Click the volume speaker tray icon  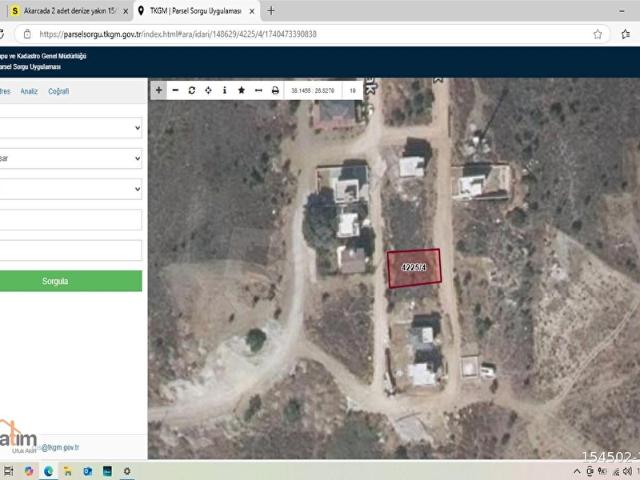627,472
